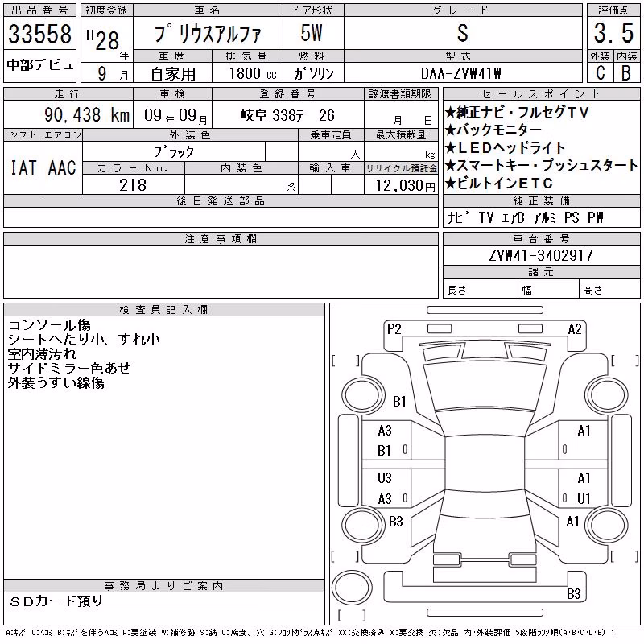Select vehicle history 自家用

[x=173, y=74]
